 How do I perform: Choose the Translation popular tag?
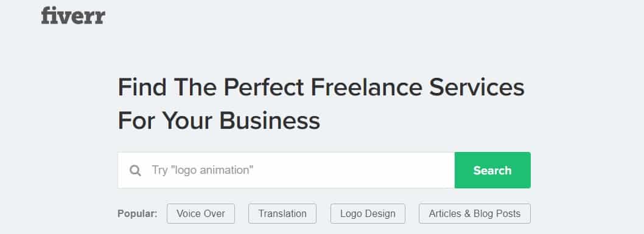tap(282, 213)
